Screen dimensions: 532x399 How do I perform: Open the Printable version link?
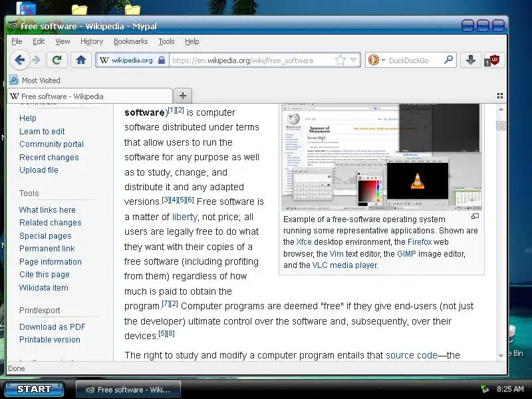click(49, 340)
